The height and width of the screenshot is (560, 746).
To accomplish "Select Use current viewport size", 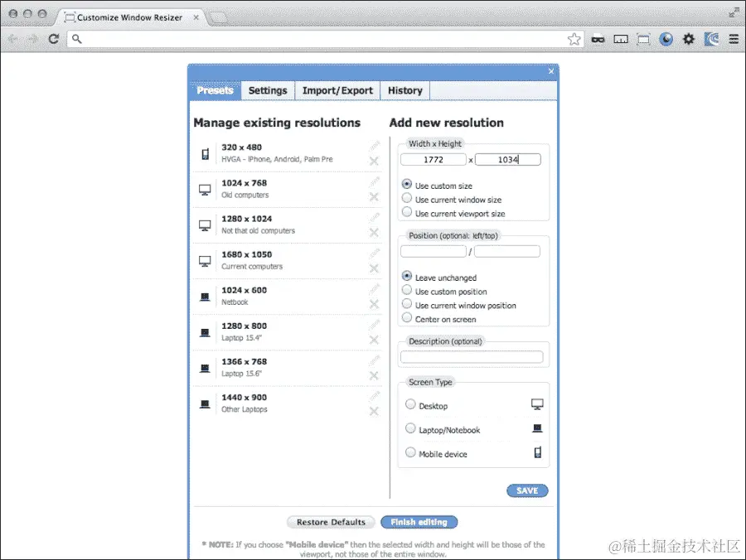I will click(407, 211).
